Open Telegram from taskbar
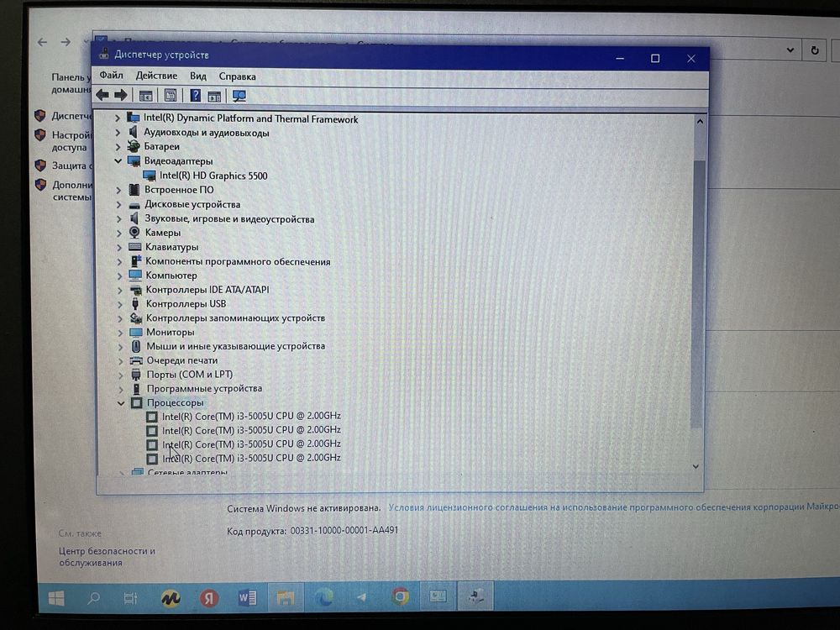The height and width of the screenshot is (630, 840). tap(362, 596)
